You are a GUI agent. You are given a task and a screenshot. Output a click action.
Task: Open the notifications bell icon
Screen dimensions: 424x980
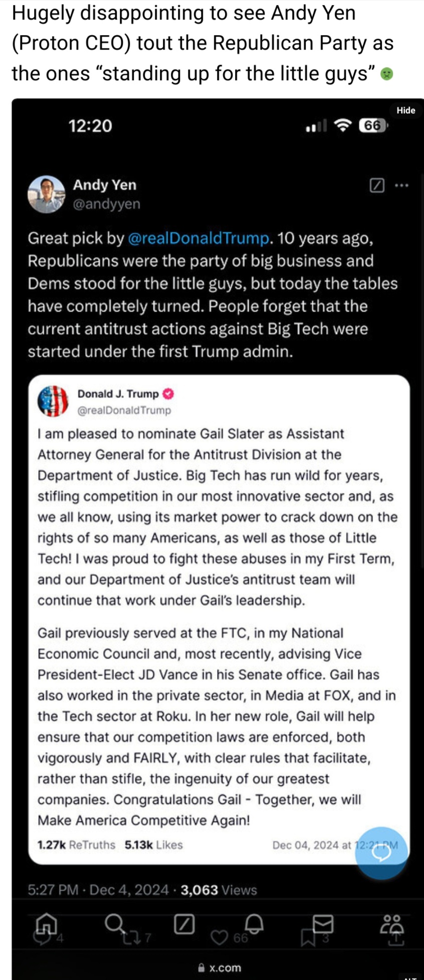pyautogui.click(x=254, y=923)
